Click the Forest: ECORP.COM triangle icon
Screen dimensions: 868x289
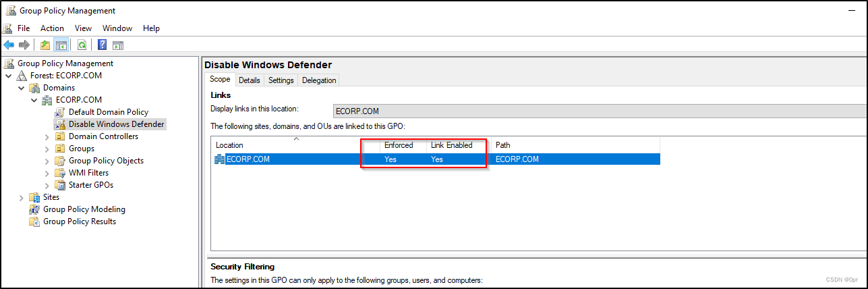pos(22,76)
